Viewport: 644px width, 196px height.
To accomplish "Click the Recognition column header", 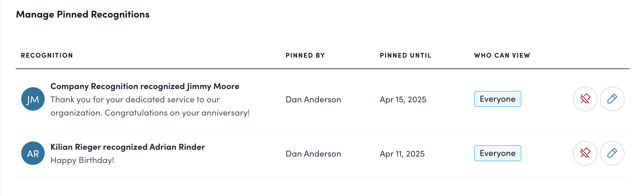I will tap(47, 55).
